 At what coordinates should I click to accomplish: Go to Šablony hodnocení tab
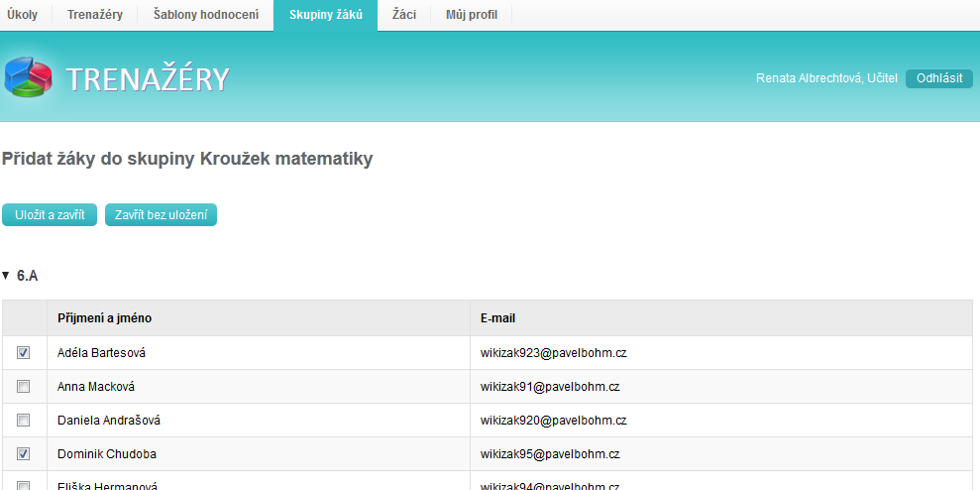pyautogui.click(x=206, y=15)
